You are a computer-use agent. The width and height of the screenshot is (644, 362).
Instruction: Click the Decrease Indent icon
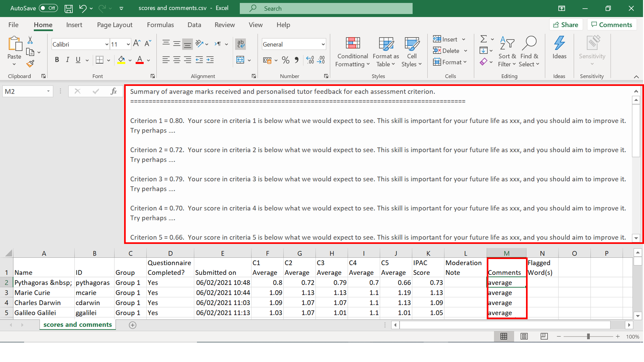pyautogui.click(x=199, y=60)
